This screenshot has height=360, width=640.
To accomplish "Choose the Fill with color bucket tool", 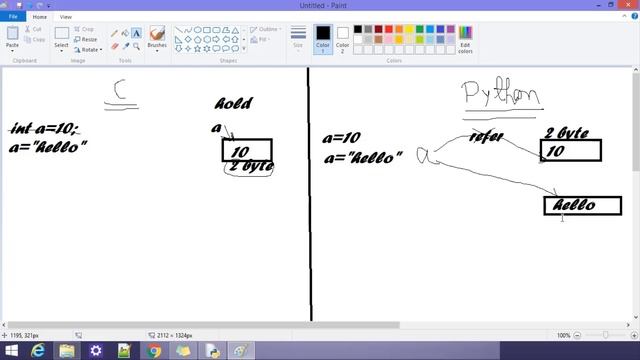I will [x=125, y=33].
